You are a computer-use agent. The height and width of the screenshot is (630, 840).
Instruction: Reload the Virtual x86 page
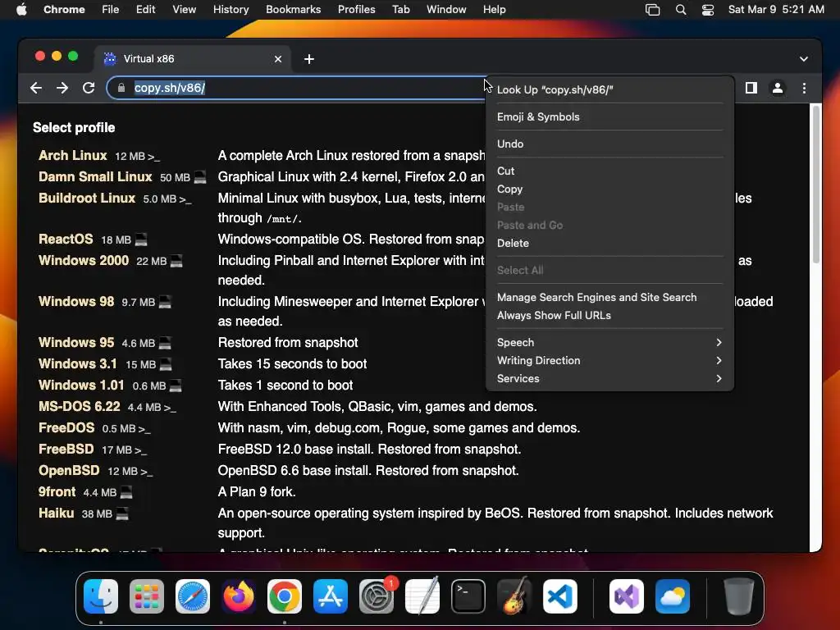[89, 88]
